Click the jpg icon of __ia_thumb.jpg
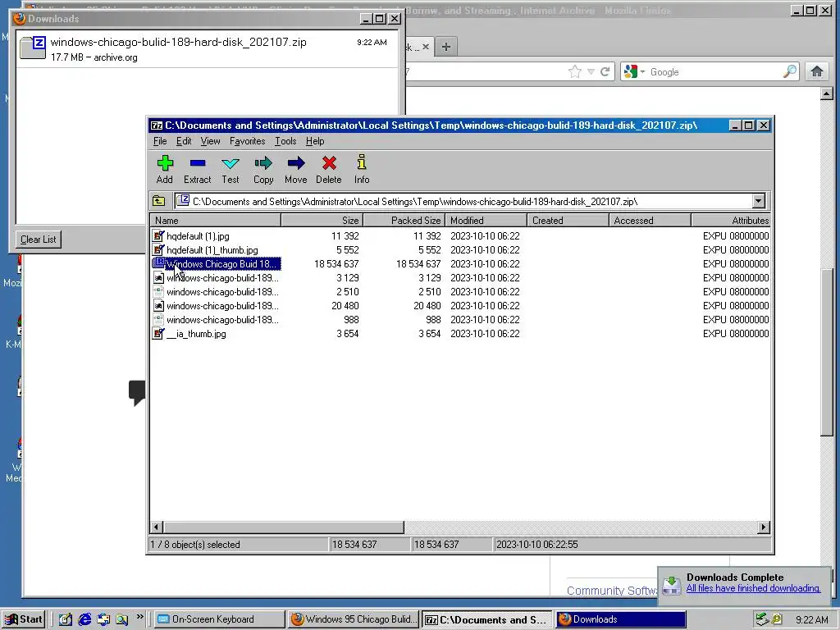The height and width of the screenshot is (630, 840). coord(158,333)
